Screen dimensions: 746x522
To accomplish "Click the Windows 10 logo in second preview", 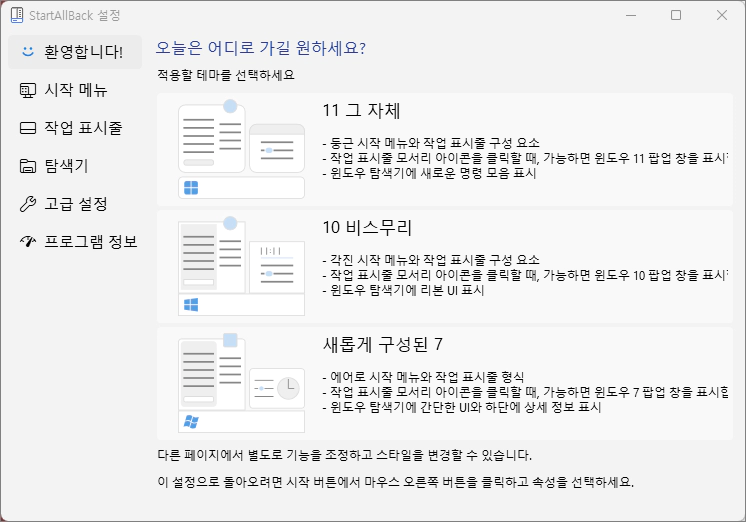I will (191, 305).
